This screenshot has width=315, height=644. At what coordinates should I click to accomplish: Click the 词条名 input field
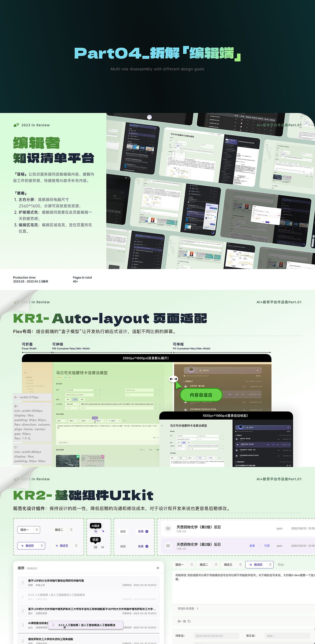click(216, 636)
